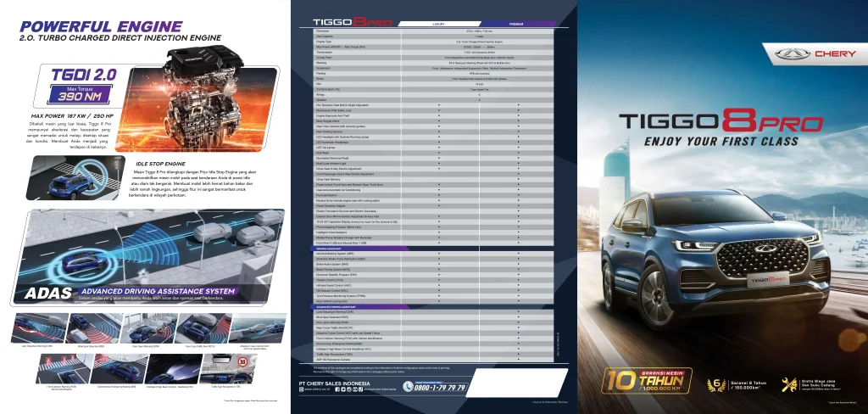Click the Engine Type row label

click(323, 42)
